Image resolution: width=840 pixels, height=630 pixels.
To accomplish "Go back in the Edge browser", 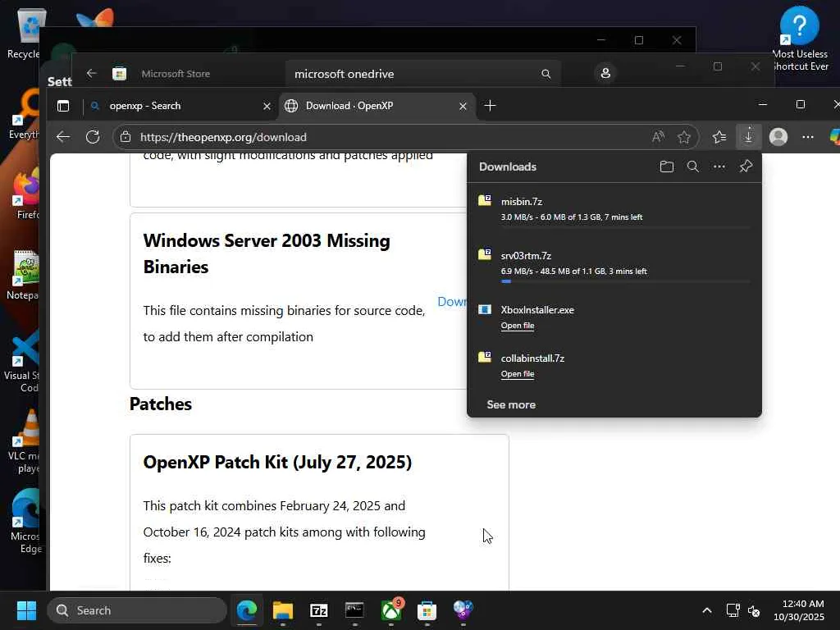I will tap(63, 137).
